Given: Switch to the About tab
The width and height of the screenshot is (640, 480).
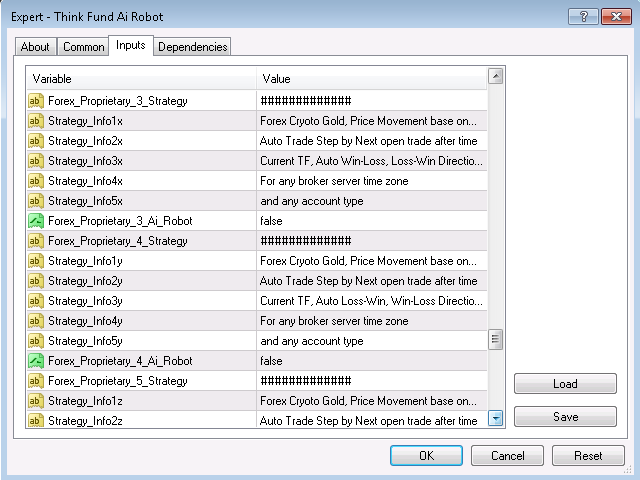Looking at the screenshot, I should (35, 47).
